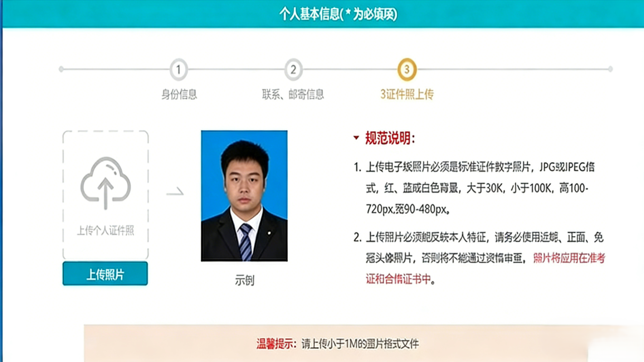Select the active 3证件照上传 step
644x362 pixels.
coord(408,95)
